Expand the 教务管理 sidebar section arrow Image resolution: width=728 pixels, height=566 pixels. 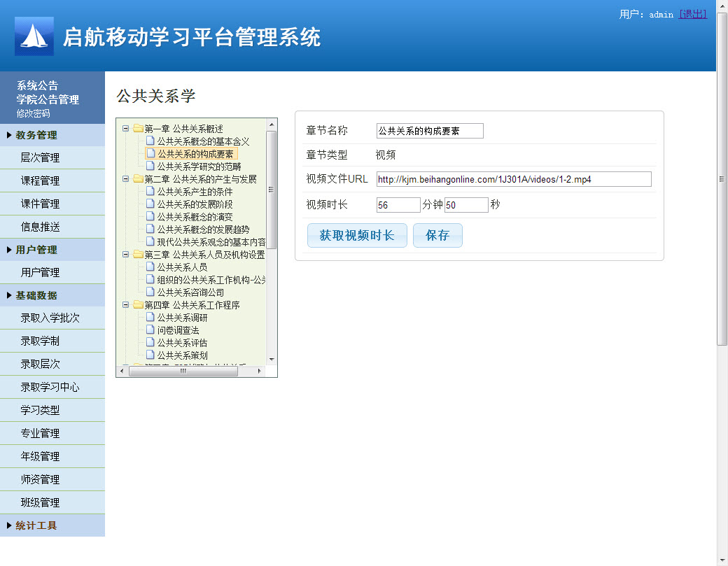pos(8,135)
